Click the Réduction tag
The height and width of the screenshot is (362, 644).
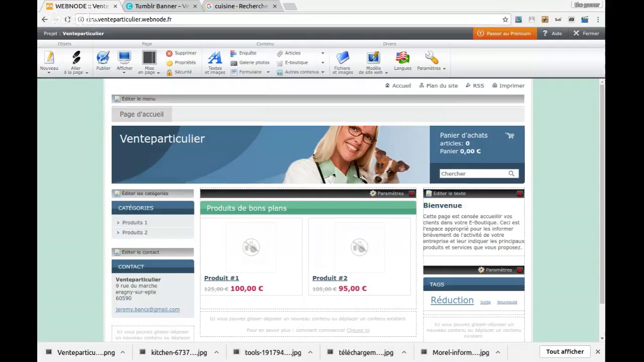pyautogui.click(x=452, y=300)
